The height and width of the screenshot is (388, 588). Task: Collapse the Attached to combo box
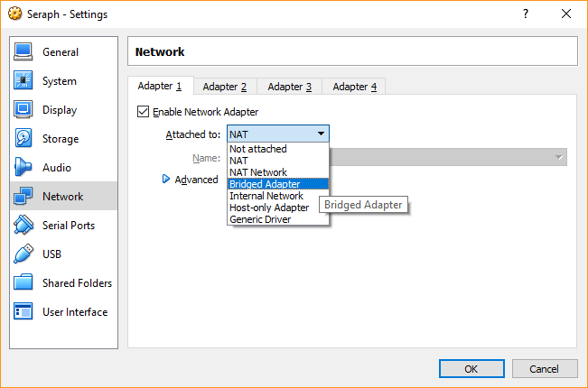click(278, 134)
